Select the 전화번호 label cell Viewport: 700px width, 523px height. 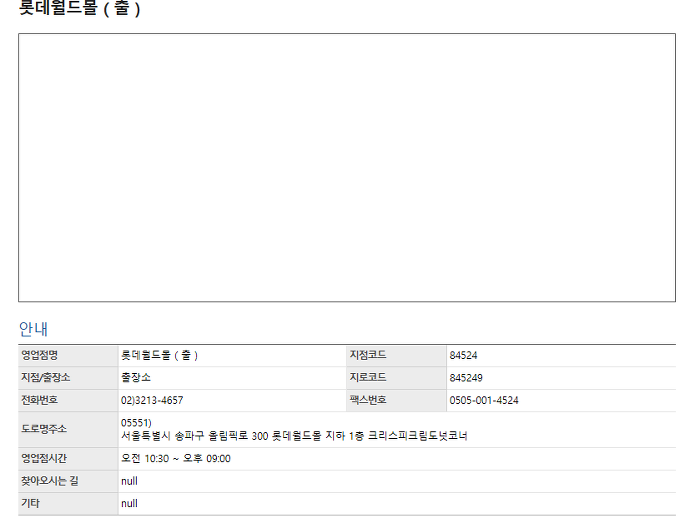[68, 400]
